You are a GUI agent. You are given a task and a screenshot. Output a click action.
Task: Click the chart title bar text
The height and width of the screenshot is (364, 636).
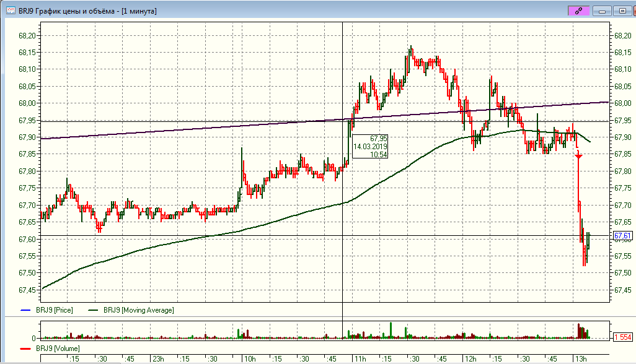pos(88,11)
